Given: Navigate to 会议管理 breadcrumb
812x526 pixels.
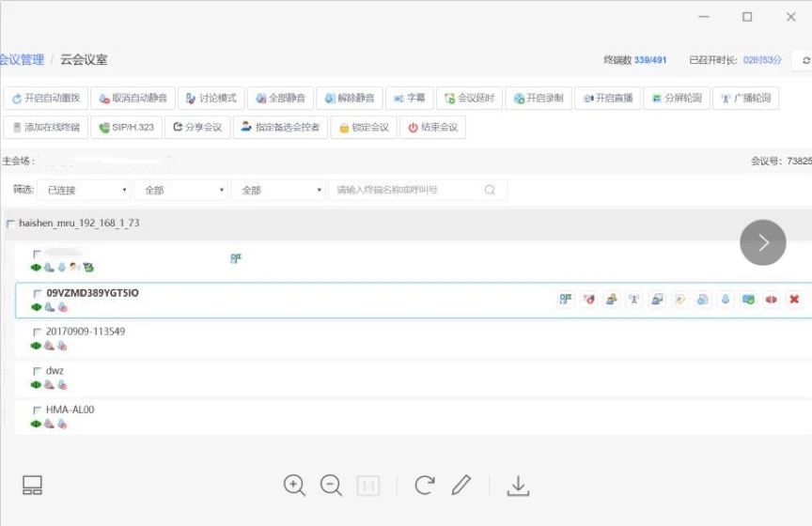Looking at the screenshot, I should click(x=22, y=60).
